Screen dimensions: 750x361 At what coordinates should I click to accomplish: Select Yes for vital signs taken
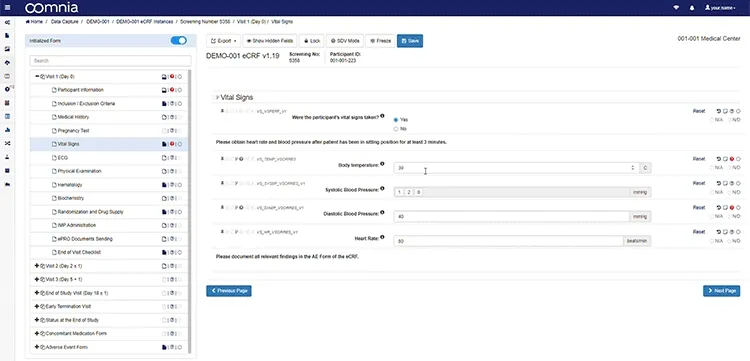click(x=396, y=120)
